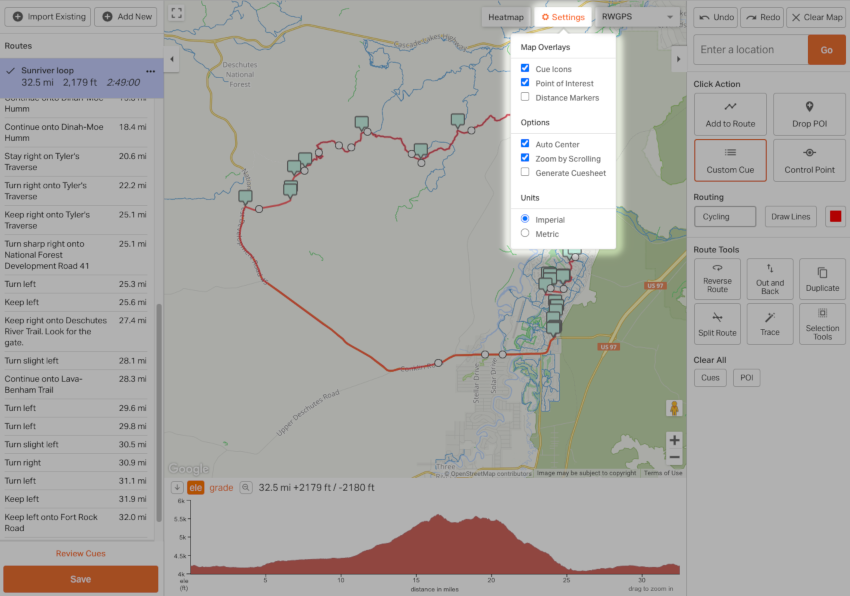The image size is (850, 596).
Task: Click Add New route button
Action: click(x=126, y=17)
